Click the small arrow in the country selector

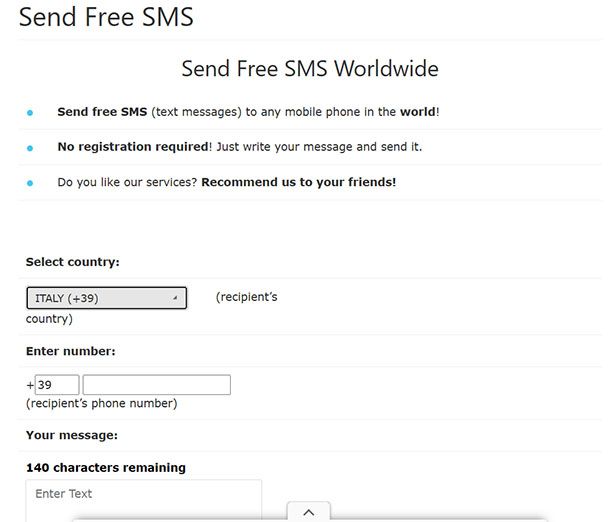(175, 298)
